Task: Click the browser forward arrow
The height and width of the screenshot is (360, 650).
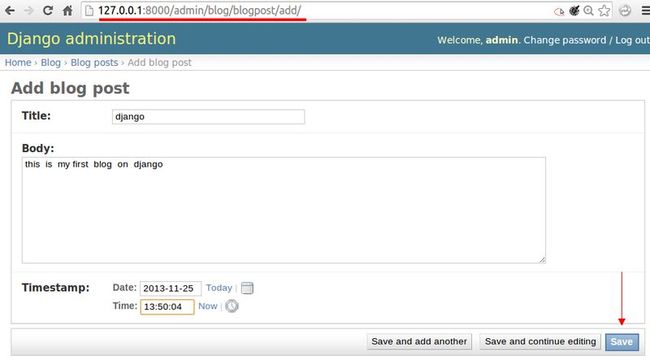Action: 29,10
